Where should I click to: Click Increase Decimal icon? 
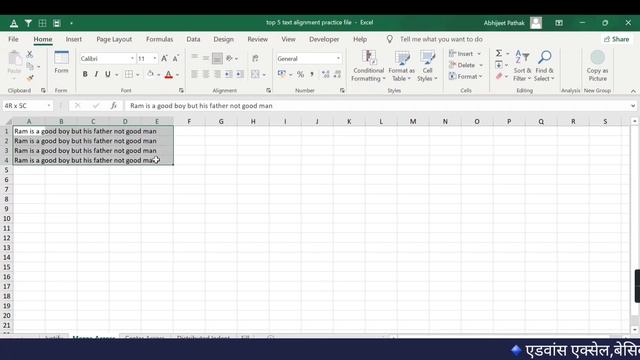[x=325, y=74]
